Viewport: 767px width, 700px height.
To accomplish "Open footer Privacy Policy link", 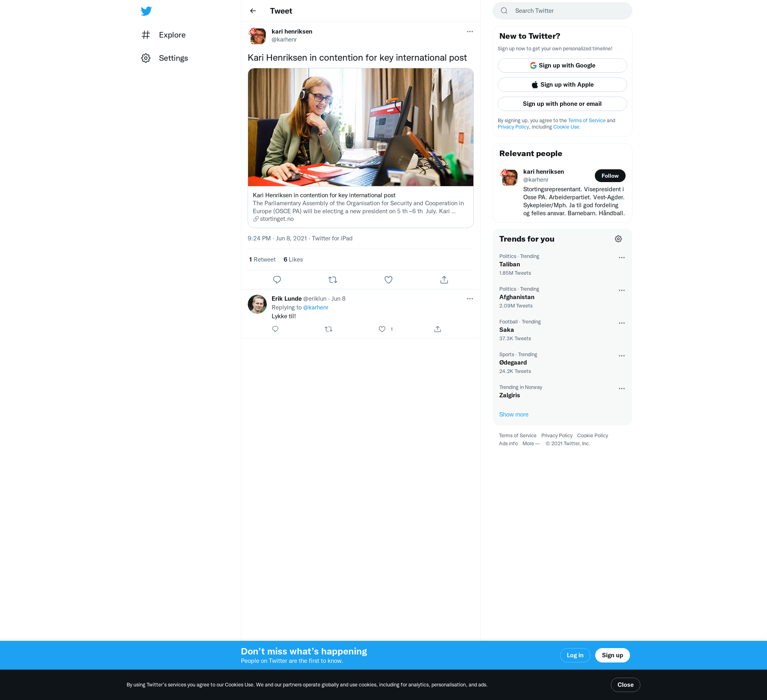I will (x=557, y=436).
